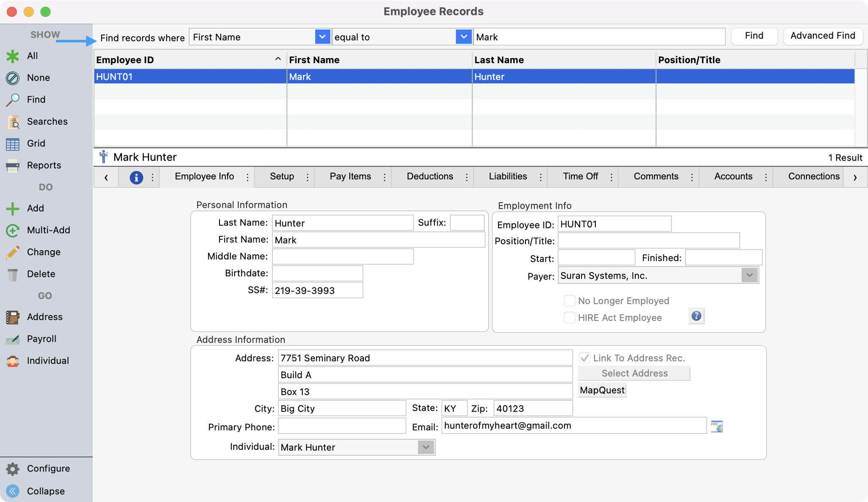Click the email web icon beside Email field
This screenshot has height=502, width=868.
click(x=717, y=426)
